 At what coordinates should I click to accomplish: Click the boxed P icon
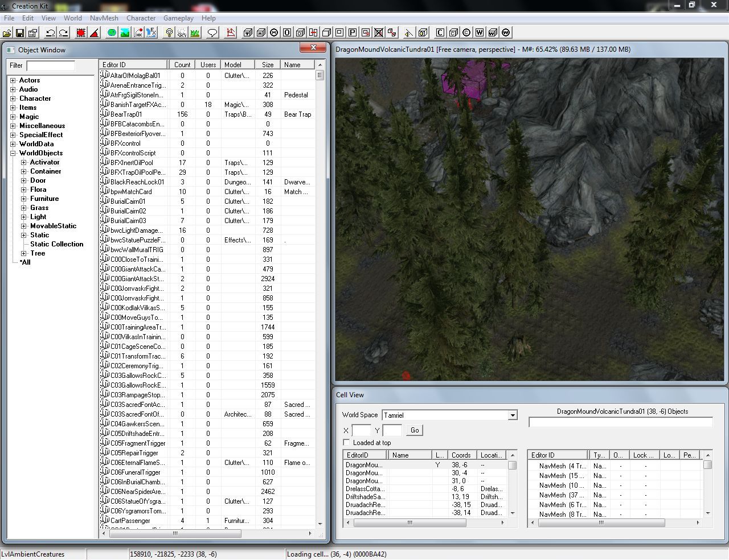(x=353, y=33)
